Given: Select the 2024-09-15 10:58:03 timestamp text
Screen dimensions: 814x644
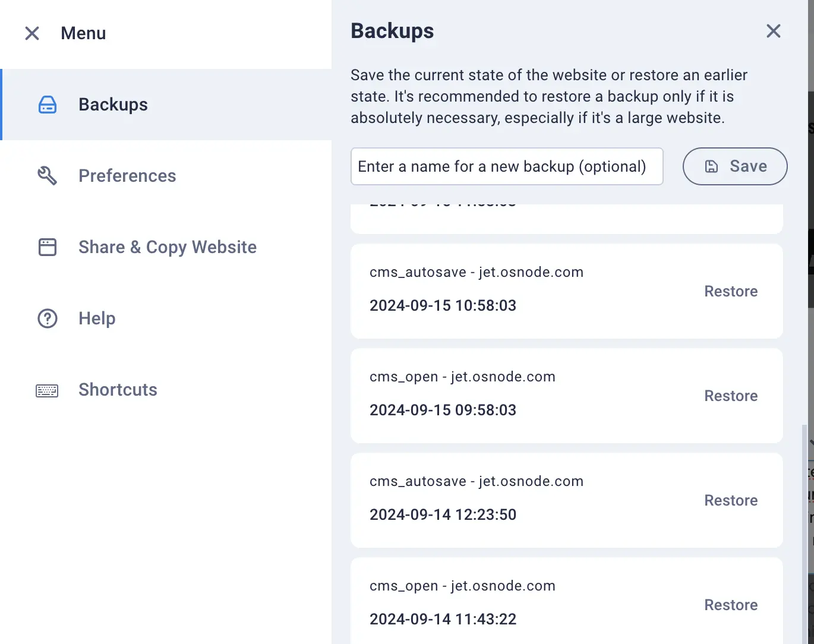Looking at the screenshot, I should 443,305.
